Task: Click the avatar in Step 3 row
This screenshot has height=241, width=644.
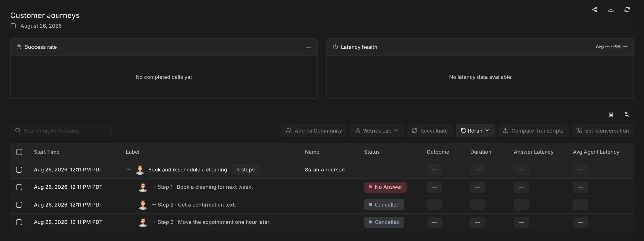Action: [x=143, y=222]
